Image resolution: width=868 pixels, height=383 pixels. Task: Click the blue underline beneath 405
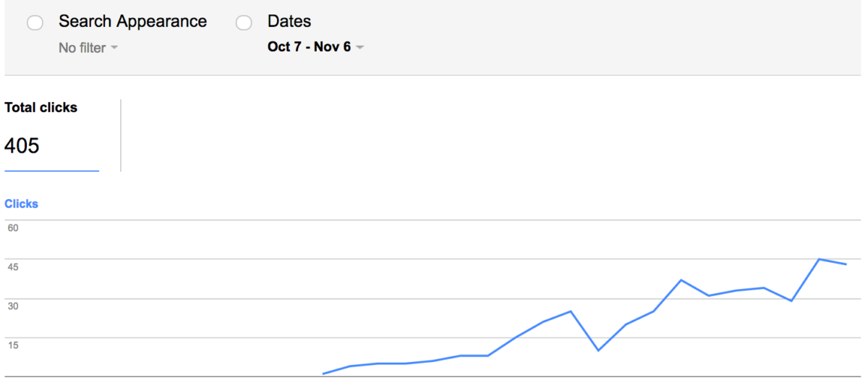click(x=51, y=171)
